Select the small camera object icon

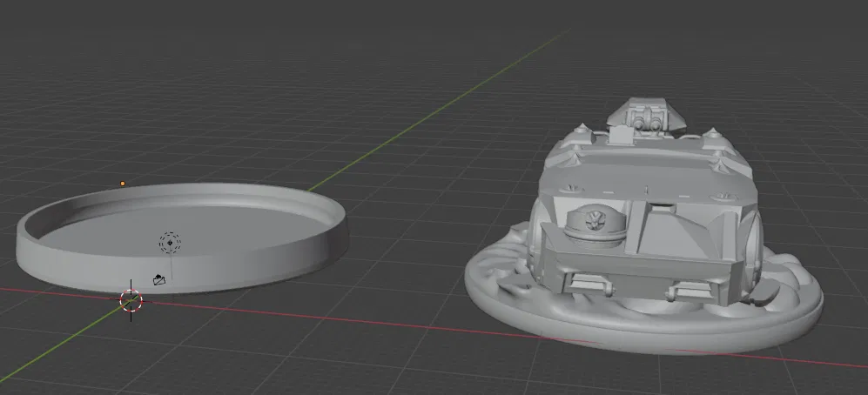159,278
